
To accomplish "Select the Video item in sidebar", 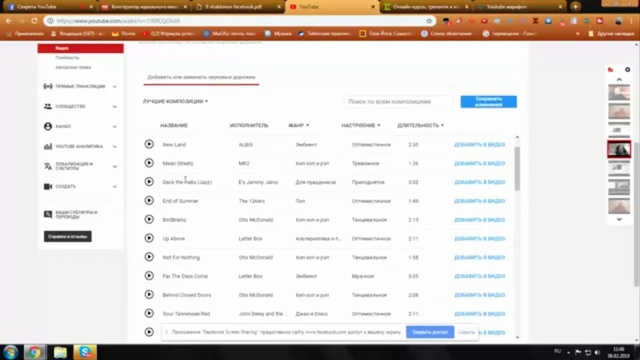I will pyautogui.click(x=80, y=48).
